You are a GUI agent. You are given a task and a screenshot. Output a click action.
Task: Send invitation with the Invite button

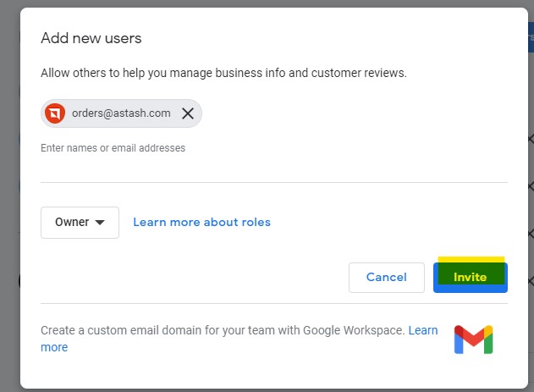tap(471, 277)
